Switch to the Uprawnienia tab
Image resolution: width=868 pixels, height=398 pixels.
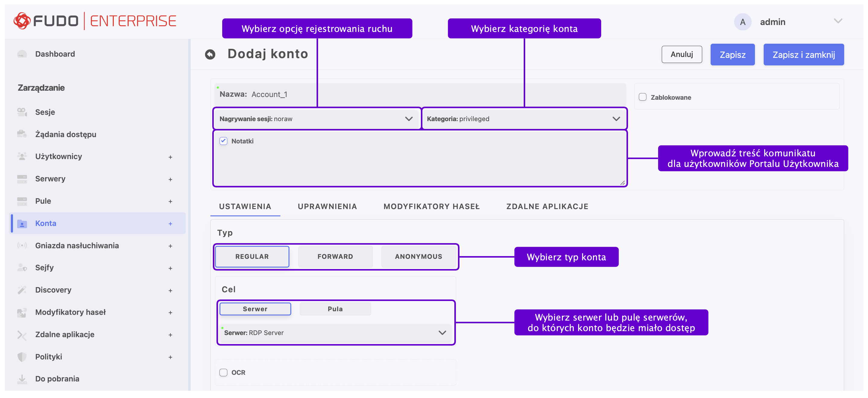coord(327,206)
